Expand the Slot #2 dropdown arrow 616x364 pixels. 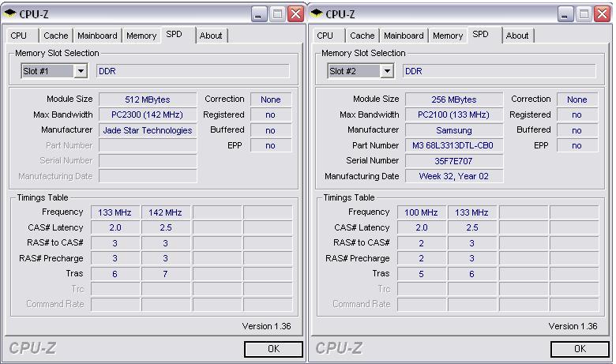(x=387, y=71)
